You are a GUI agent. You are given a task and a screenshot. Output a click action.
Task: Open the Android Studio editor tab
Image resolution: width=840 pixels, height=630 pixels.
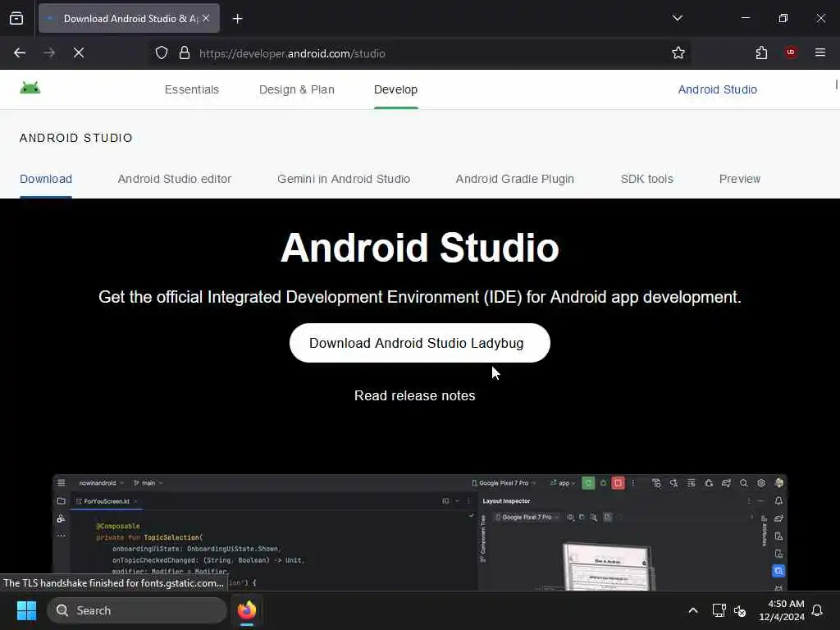click(x=175, y=179)
